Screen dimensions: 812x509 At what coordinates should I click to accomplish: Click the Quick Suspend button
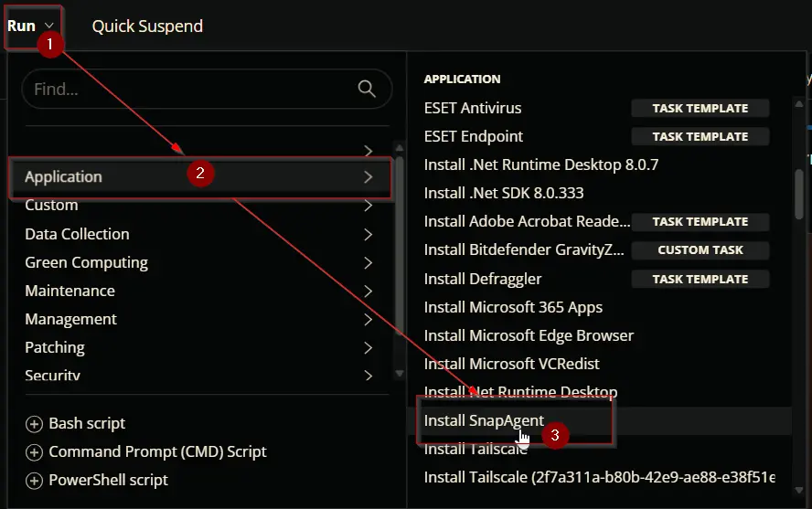[x=147, y=27]
